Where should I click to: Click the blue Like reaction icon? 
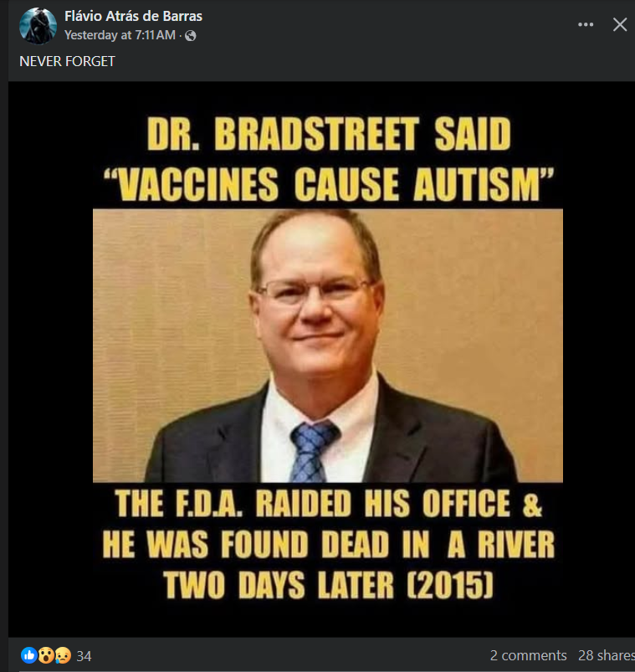click(x=28, y=655)
